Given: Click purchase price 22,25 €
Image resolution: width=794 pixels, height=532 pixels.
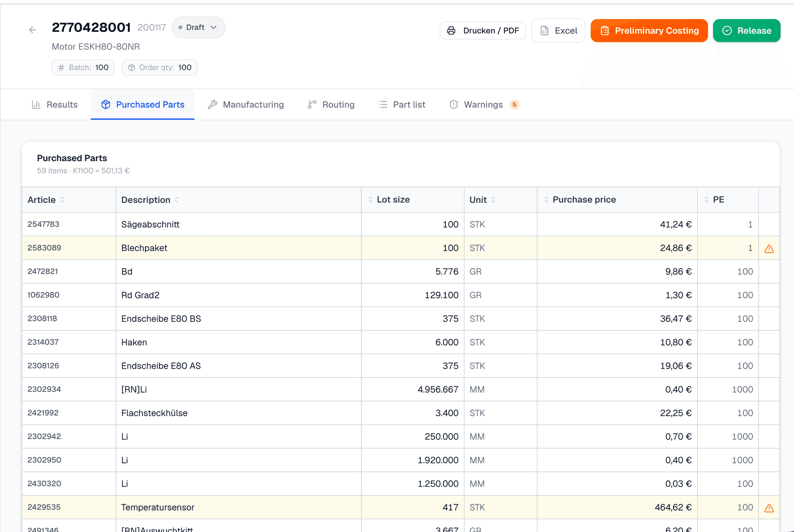Looking at the screenshot, I should tap(676, 413).
